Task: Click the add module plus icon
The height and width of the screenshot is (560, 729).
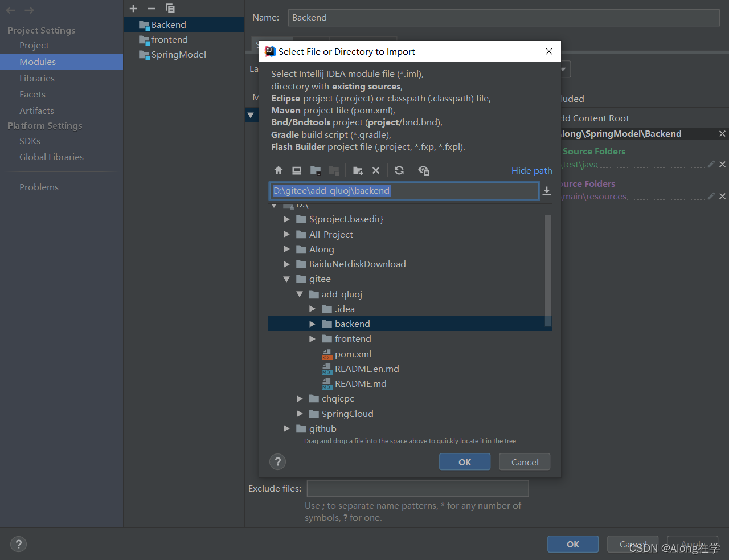Action: pos(133,9)
